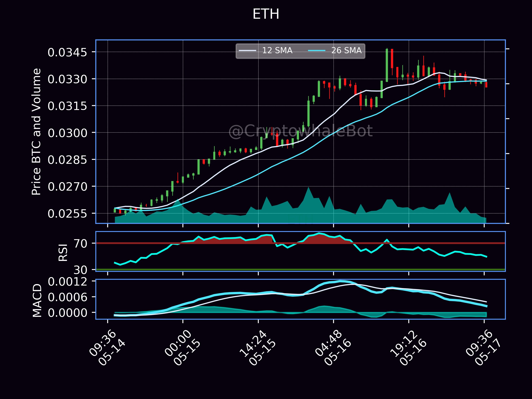The height and width of the screenshot is (399, 532).
Task: Click the green RSI 30 oversold line
Action: click(x=300, y=270)
